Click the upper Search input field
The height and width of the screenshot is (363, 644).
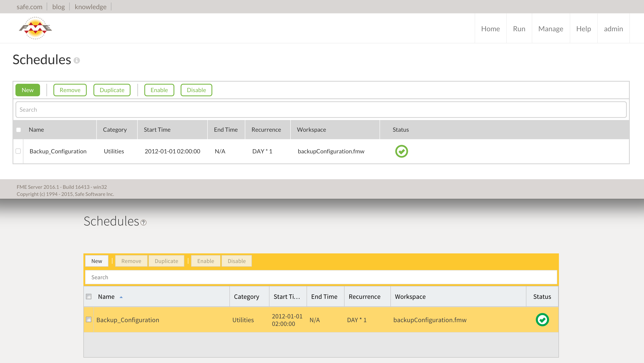tap(321, 110)
